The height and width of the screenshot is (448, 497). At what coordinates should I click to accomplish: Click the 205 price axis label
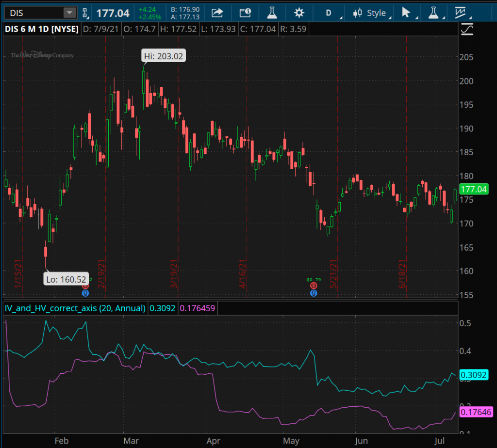[x=466, y=57]
